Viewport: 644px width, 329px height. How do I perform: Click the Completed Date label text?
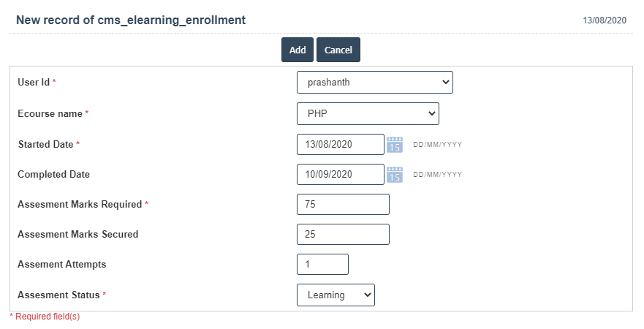(x=53, y=175)
